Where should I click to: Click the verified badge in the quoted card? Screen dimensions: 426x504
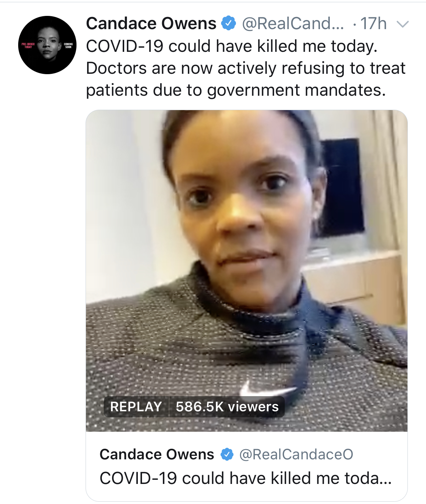pyautogui.click(x=227, y=454)
